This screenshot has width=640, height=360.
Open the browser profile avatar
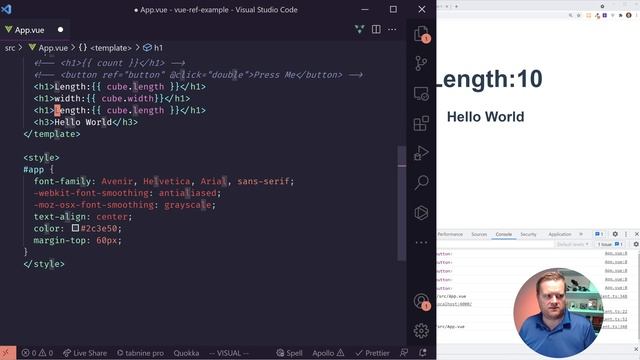click(x=629, y=15)
